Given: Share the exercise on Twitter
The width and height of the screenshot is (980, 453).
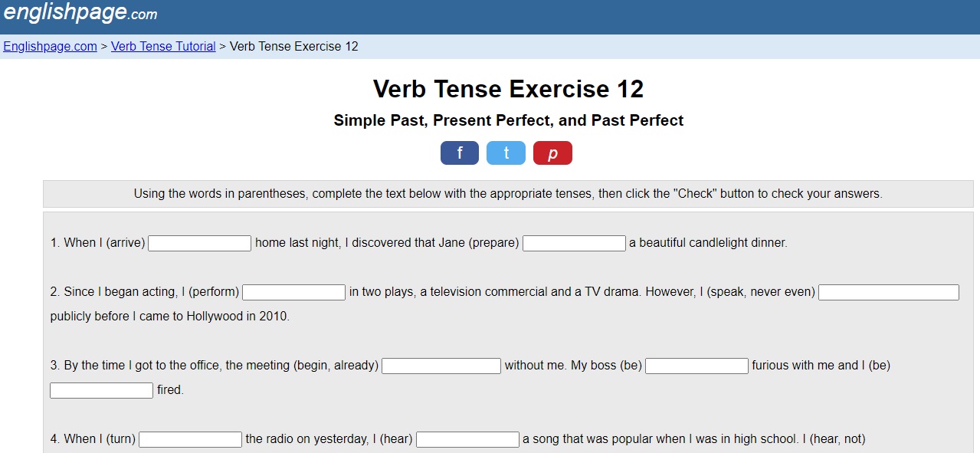Looking at the screenshot, I should [x=506, y=153].
